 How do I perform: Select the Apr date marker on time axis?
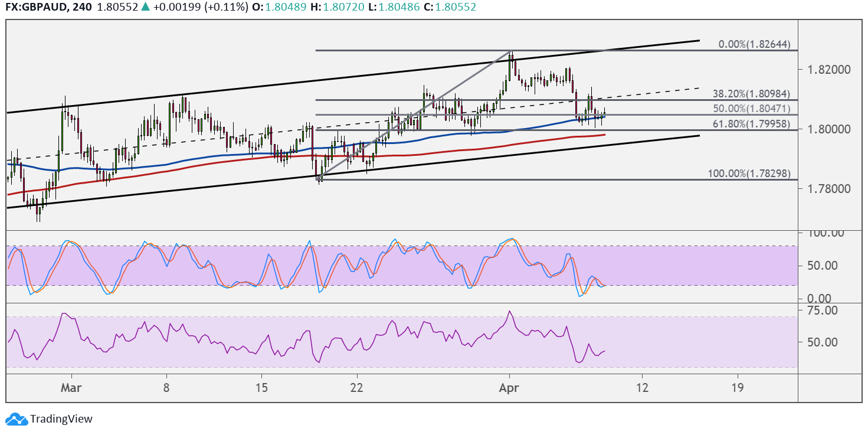(508, 387)
